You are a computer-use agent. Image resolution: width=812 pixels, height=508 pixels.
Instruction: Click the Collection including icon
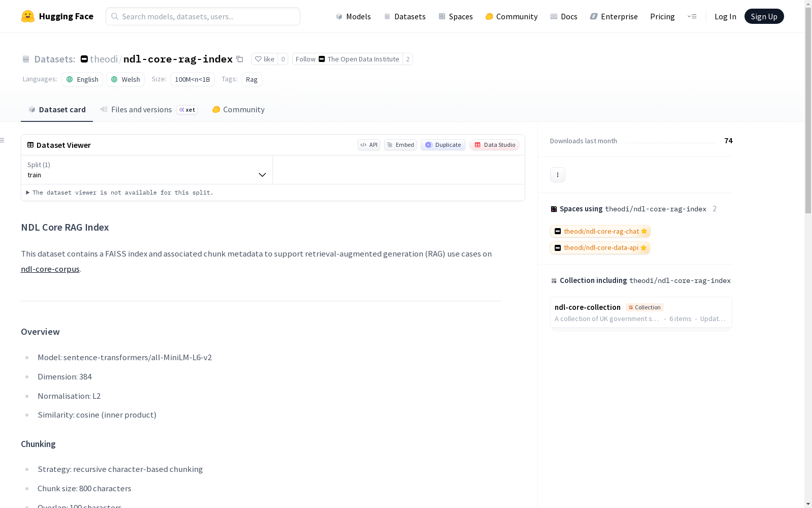point(554,280)
